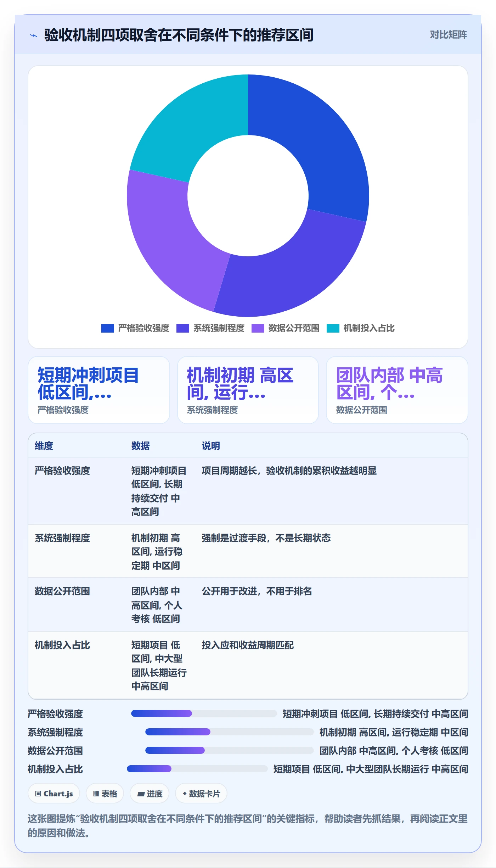The height and width of the screenshot is (868, 496).
Task: Click 机制投入占比 legend cyan swatch
Action: 333,328
